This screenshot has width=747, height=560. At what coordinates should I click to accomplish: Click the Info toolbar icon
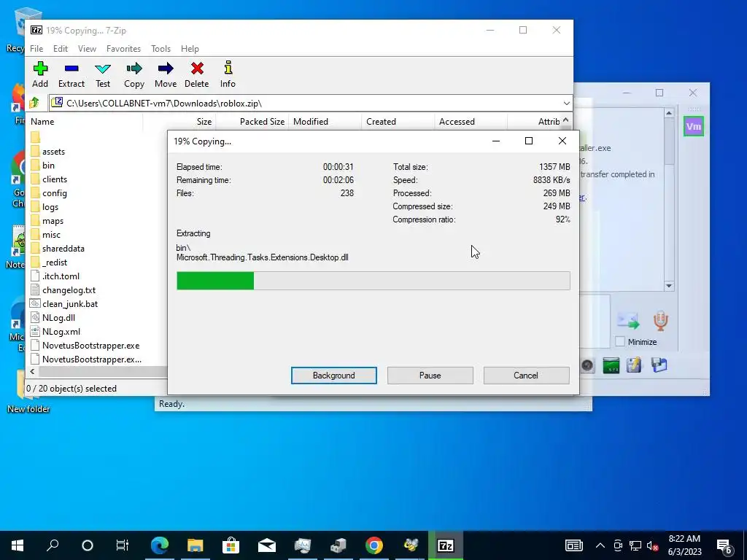(x=228, y=74)
